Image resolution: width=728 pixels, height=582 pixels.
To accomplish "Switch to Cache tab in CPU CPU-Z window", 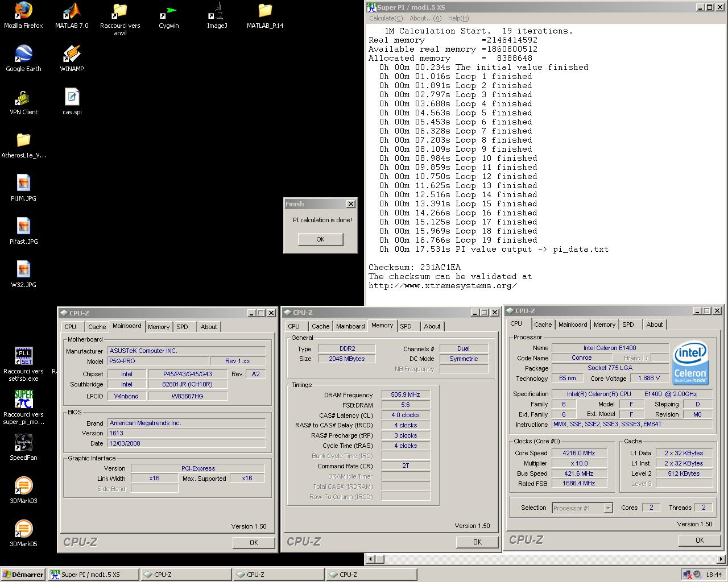I will pos(543,325).
